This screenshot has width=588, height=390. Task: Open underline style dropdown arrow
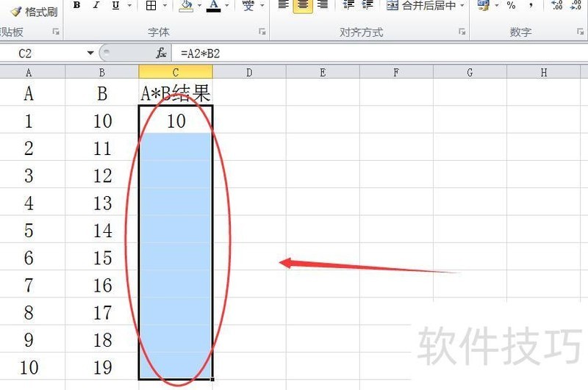(130, 5)
